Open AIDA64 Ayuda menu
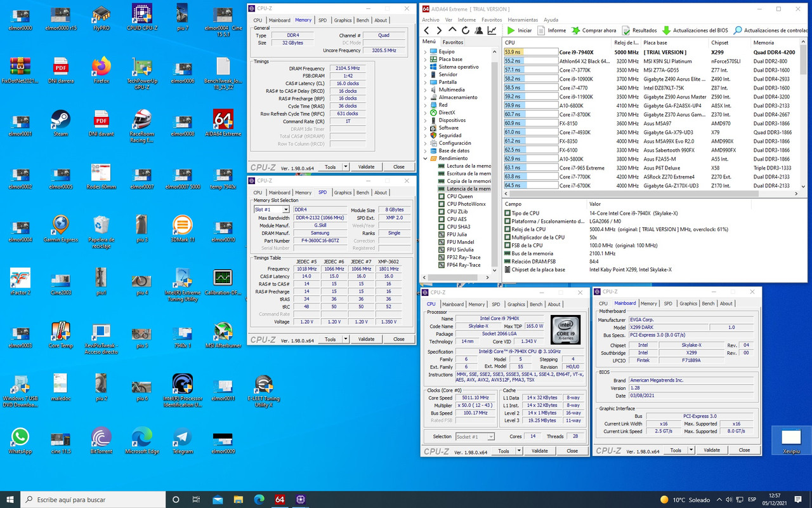812x508 pixels. (551, 20)
